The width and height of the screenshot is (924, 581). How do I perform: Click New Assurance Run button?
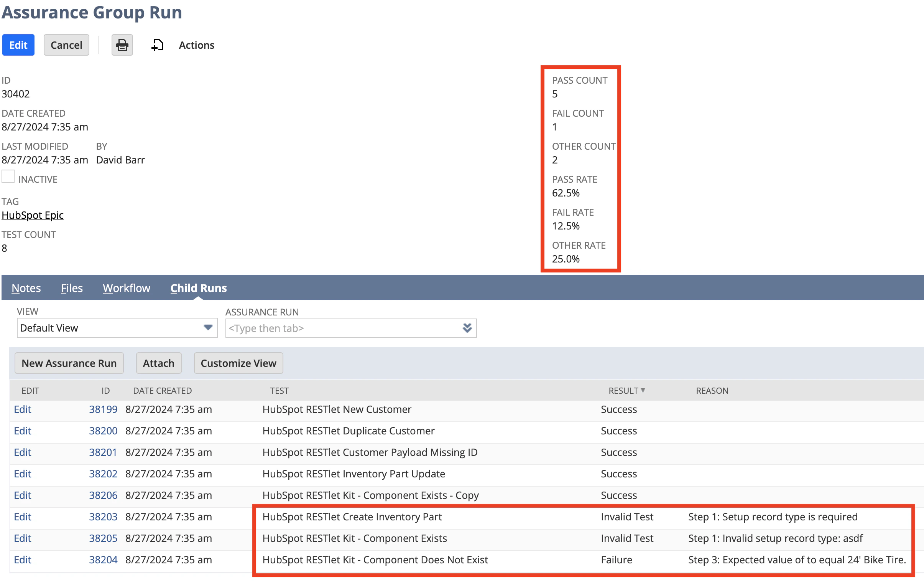pyautogui.click(x=69, y=363)
